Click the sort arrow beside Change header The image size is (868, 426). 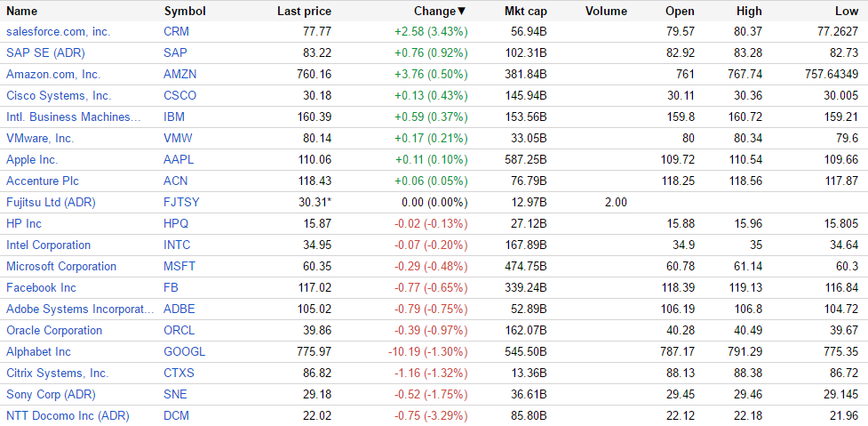(462, 12)
